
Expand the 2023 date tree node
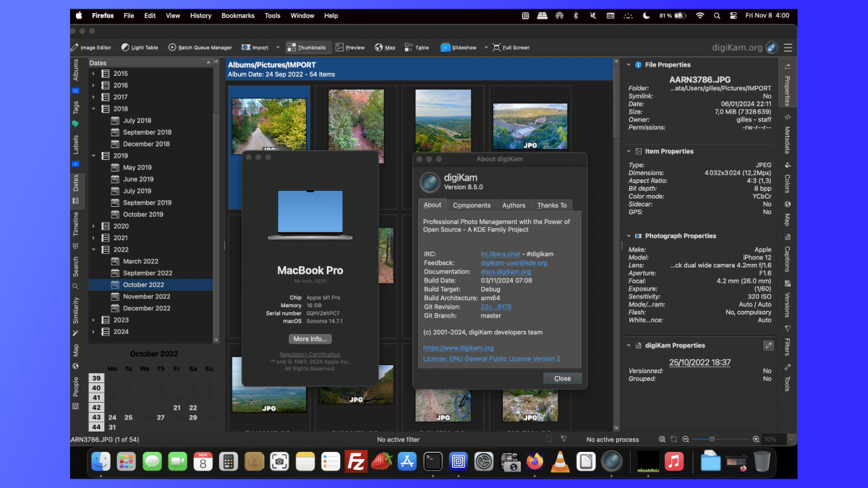tap(93, 320)
